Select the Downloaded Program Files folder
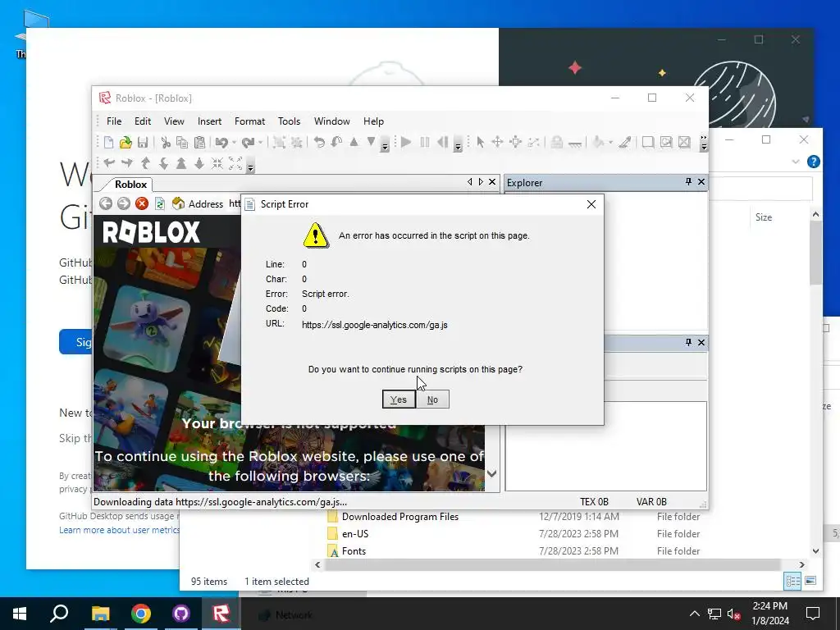 click(400, 517)
